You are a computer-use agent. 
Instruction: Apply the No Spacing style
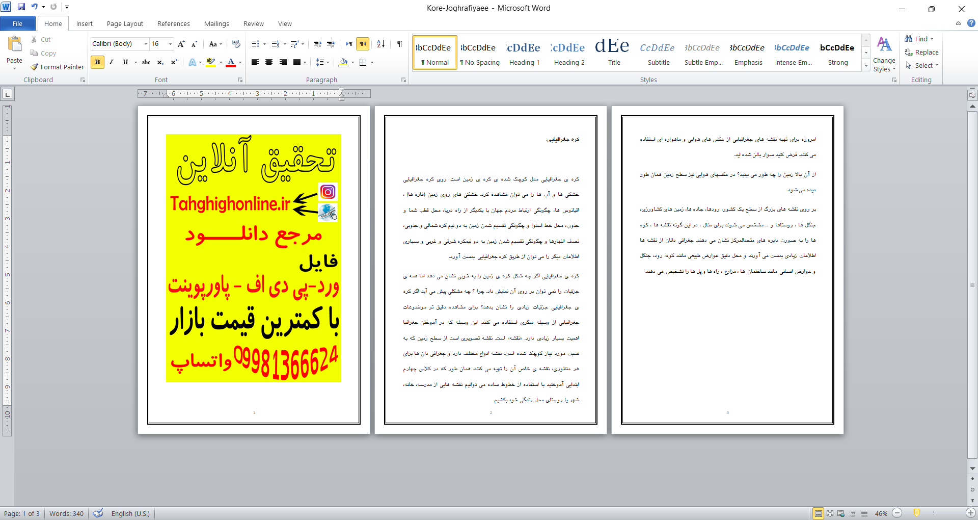(479, 53)
